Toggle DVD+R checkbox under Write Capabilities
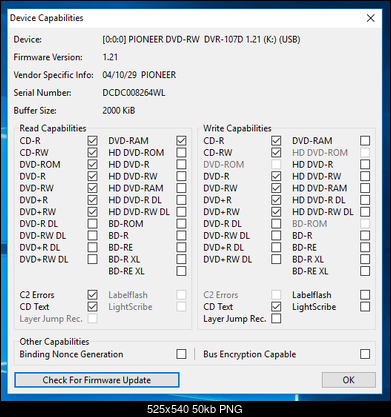Viewport: 391px width, 417px height. (276, 200)
